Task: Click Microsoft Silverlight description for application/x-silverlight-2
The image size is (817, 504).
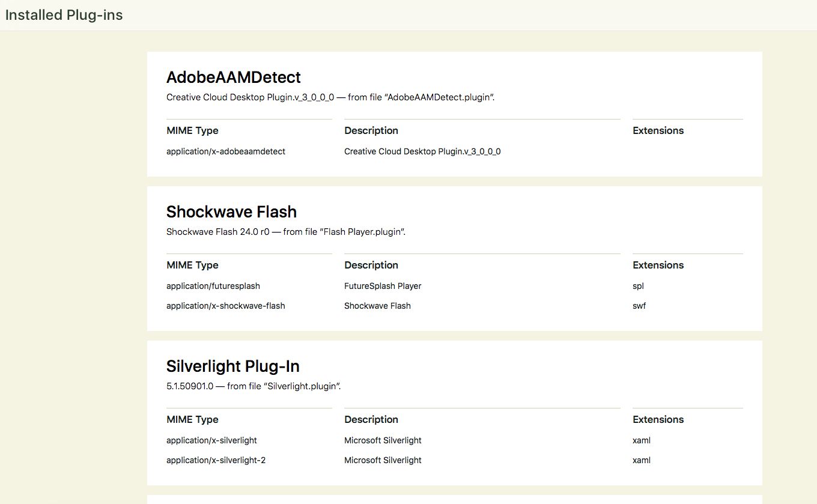Action: click(383, 460)
